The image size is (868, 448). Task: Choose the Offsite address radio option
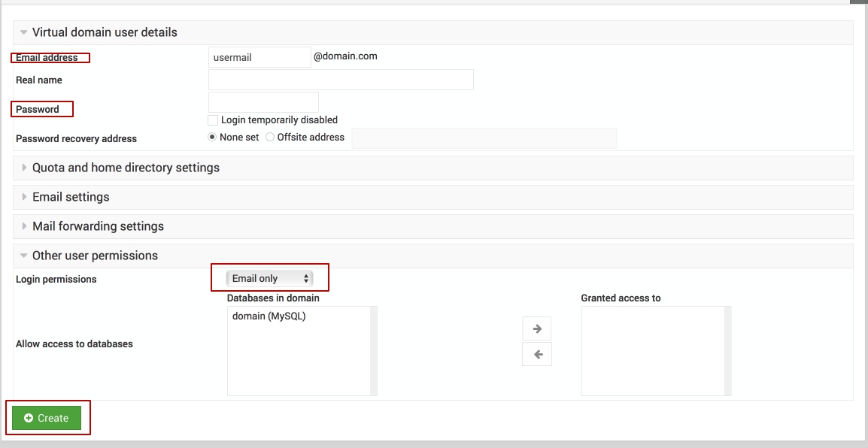[270, 138]
